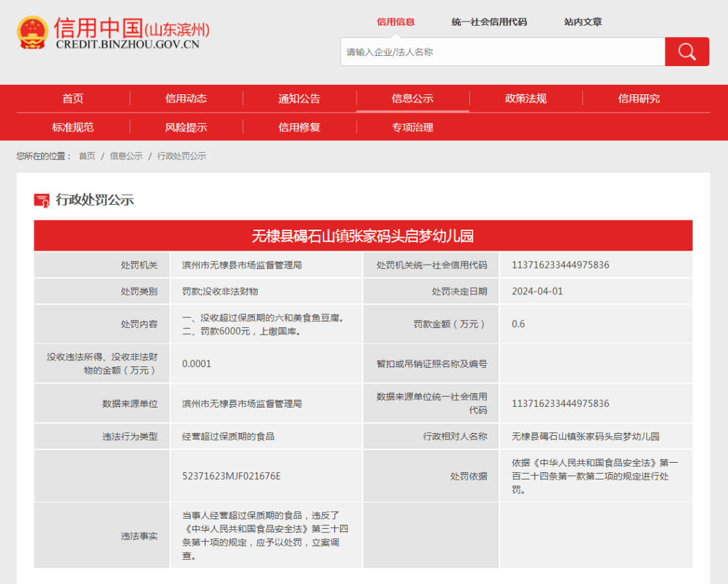This screenshot has height=584, width=728.
Task: Open the 首页 navigation menu item
Action: [x=72, y=98]
